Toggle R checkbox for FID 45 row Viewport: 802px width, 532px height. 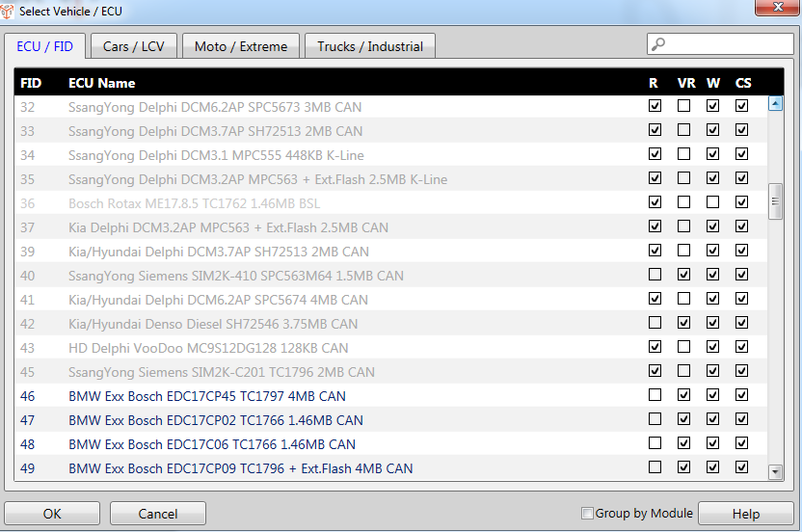click(x=655, y=371)
